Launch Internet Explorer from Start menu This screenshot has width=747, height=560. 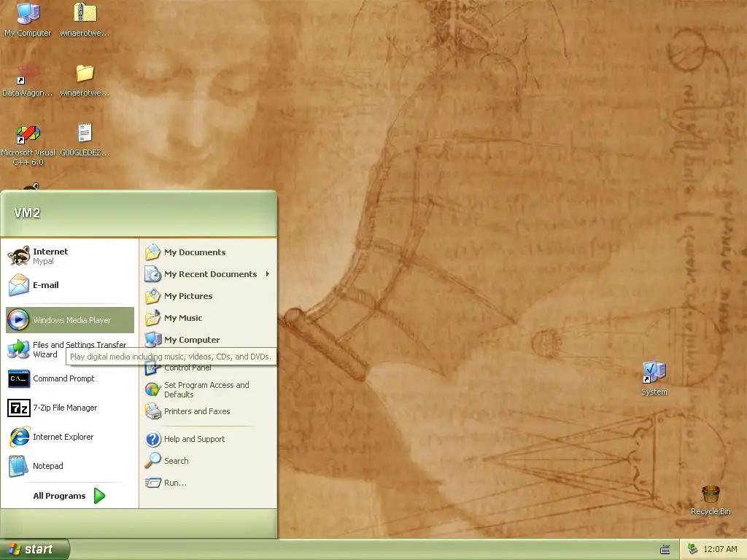pyautogui.click(x=70, y=437)
